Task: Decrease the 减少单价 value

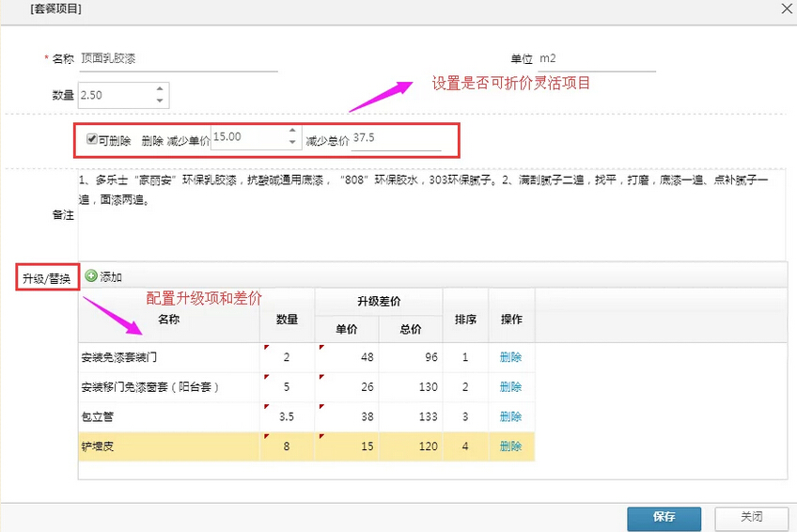Action: click(292, 143)
